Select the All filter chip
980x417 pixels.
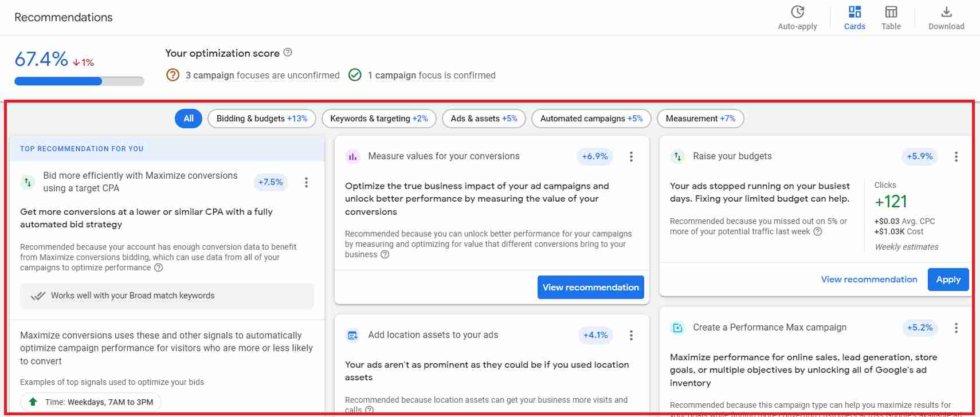pyautogui.click(x=189, y=119)
